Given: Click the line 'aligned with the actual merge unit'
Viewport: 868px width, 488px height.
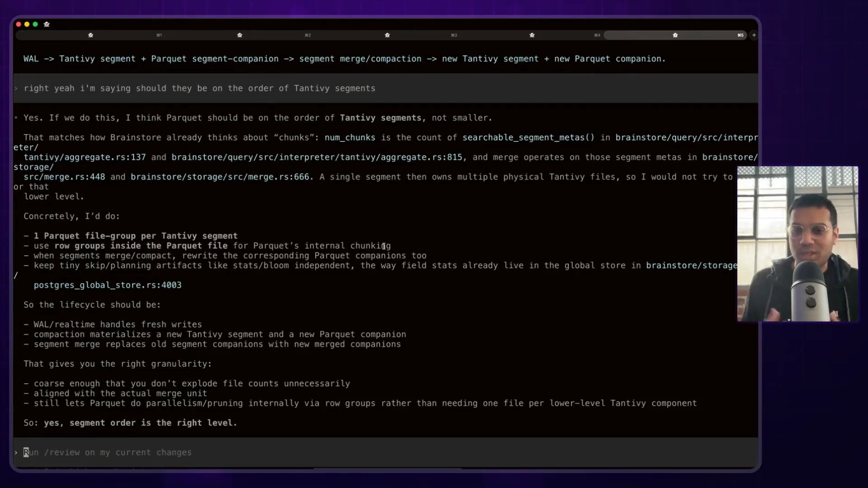Looking at the screenshot, I should 115,394.
